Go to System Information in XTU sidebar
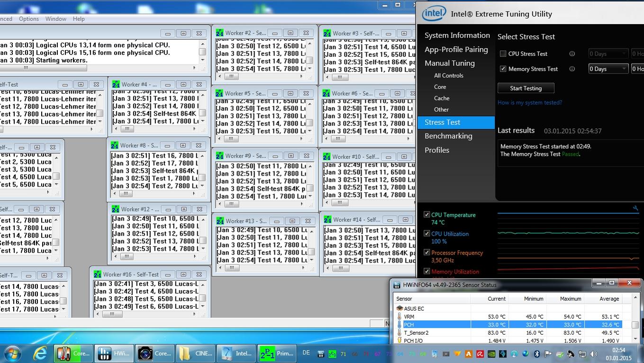Viewport: 644px width, 363px height. pyautogui.click(x=457, y=35)
